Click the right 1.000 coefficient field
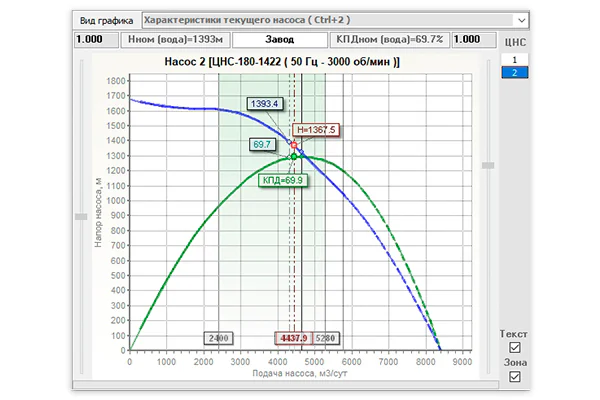The height and width of the screenshot is (400, 600). (474, 39)
